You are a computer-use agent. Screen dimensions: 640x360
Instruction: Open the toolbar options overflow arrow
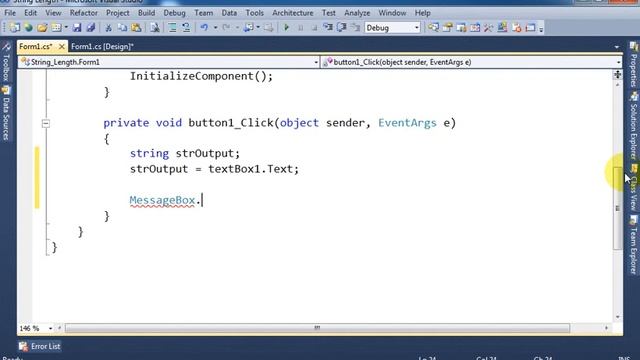[541, 29]
